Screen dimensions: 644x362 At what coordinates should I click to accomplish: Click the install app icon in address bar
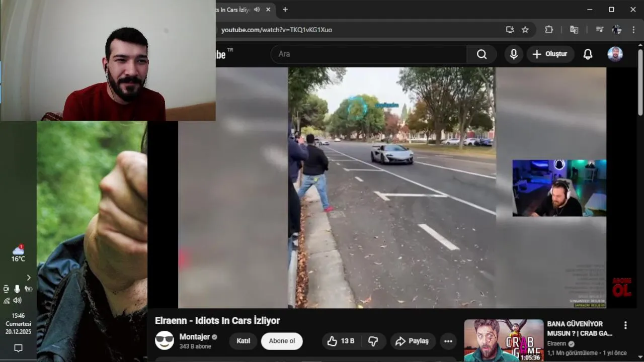[x=510, y=30]
